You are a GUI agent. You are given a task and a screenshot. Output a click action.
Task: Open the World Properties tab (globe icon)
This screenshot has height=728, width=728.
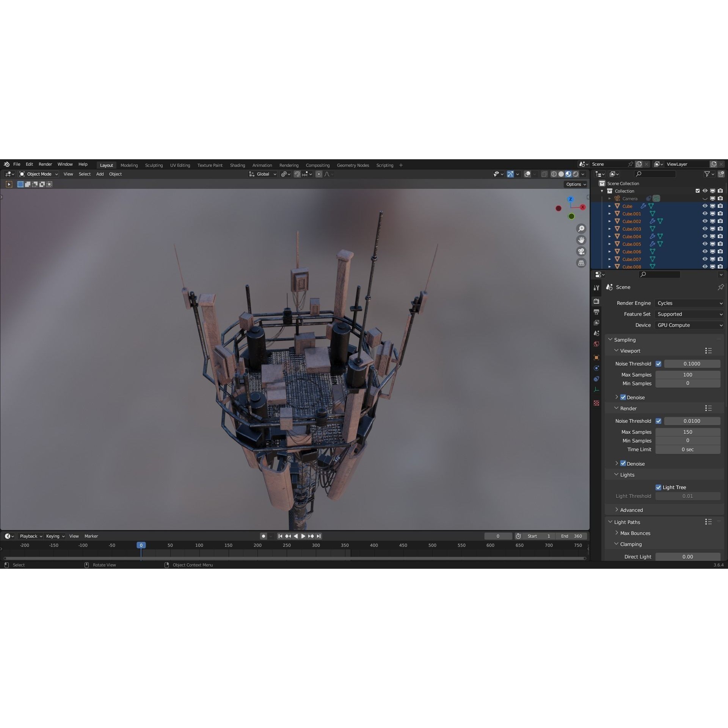coord(596,344)
